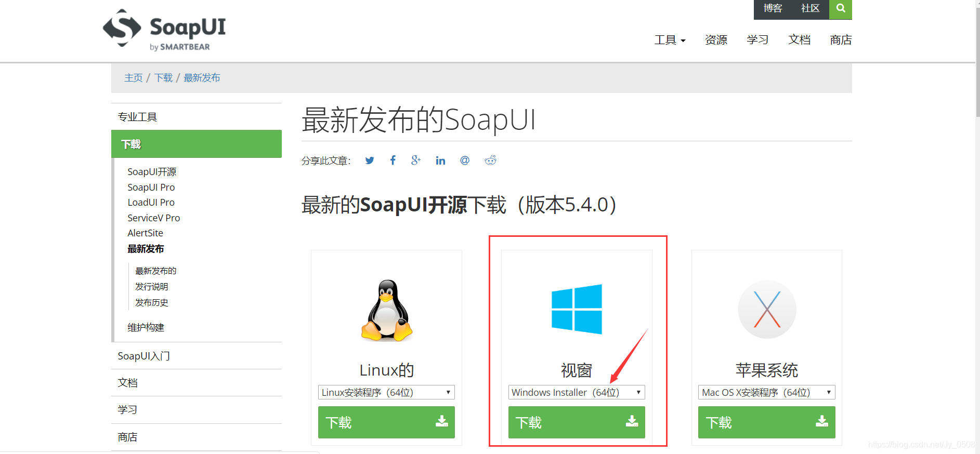This screenshot has width=980, height=454.
Task: Open AlertSite in sidebar
Action: tap(146, 233)
